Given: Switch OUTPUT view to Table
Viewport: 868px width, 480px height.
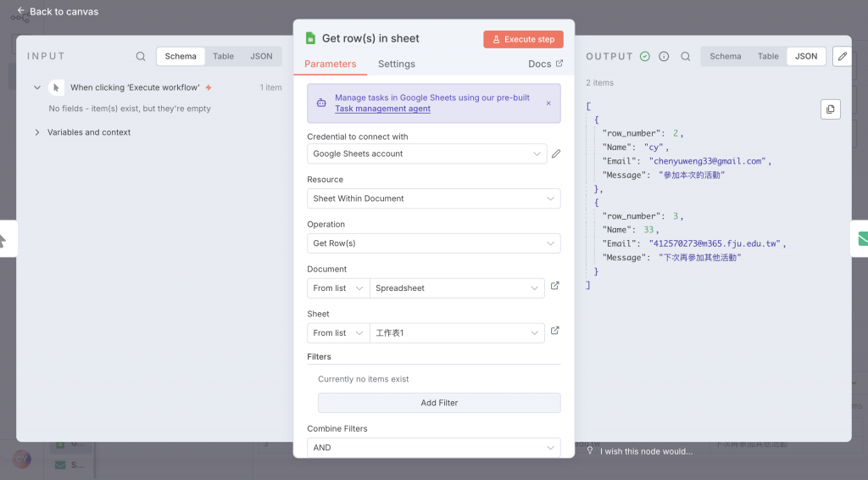Looking at the screenshot, I should (x=768, y=57).
